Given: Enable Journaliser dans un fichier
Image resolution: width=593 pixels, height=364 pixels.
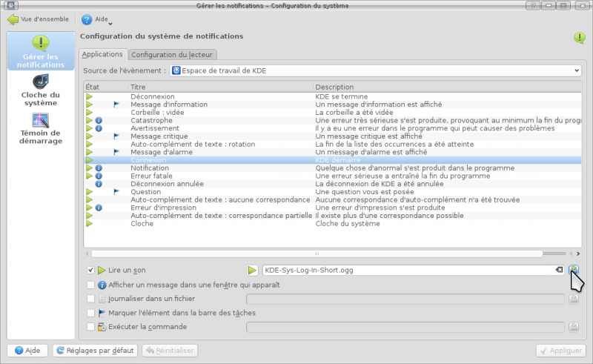Looking at the screenshot, I should [x=90, y=299].
